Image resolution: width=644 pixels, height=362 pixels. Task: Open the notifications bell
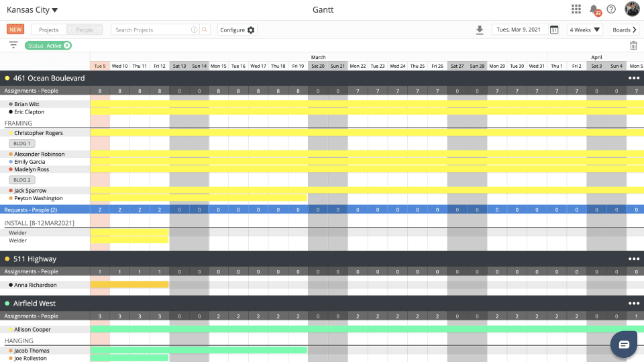click(594, 9)
